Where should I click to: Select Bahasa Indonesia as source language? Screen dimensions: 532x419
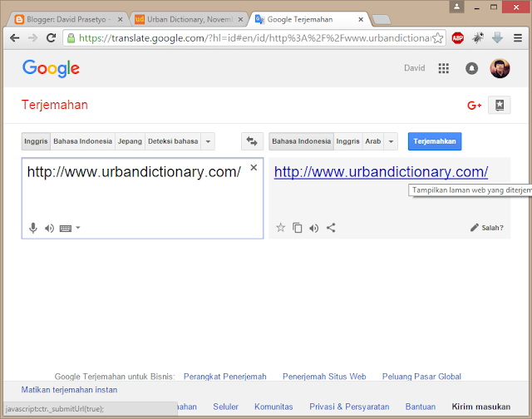click(83, 141)
